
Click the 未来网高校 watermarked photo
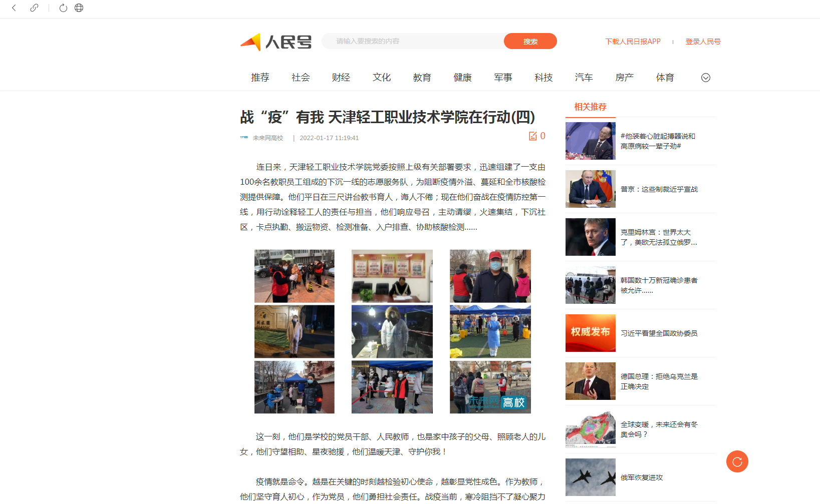pyautogui.click(x=490, y=387)
